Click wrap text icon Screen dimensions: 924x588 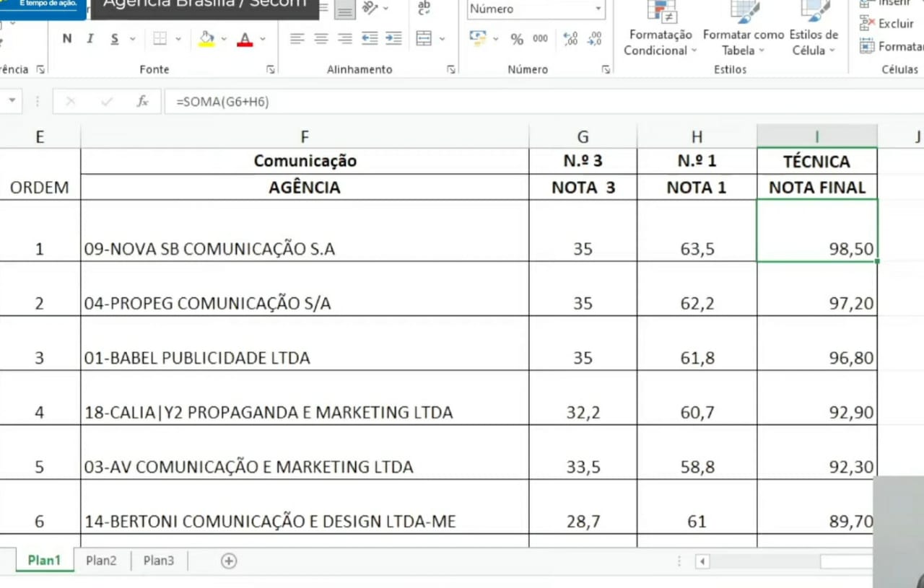[x=424, y=8]
